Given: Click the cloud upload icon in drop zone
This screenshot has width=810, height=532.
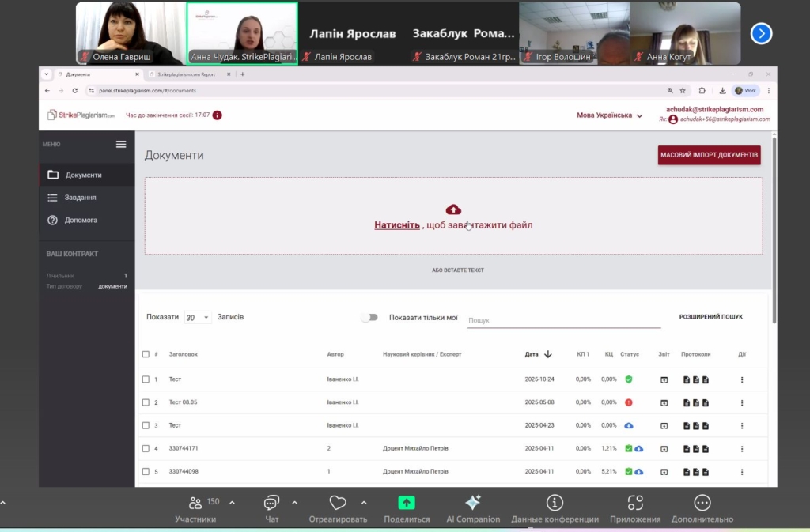Looking at the screenshot, I should [x=453, y=209].
